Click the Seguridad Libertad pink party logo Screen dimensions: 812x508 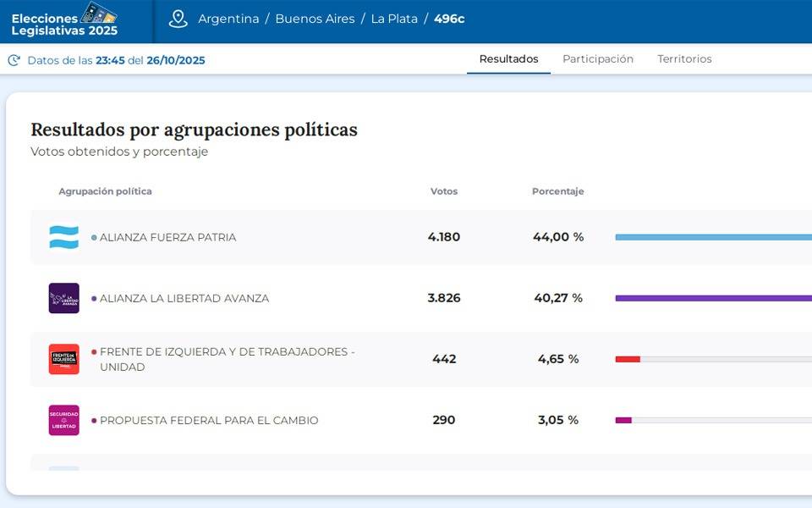(63, 420)
